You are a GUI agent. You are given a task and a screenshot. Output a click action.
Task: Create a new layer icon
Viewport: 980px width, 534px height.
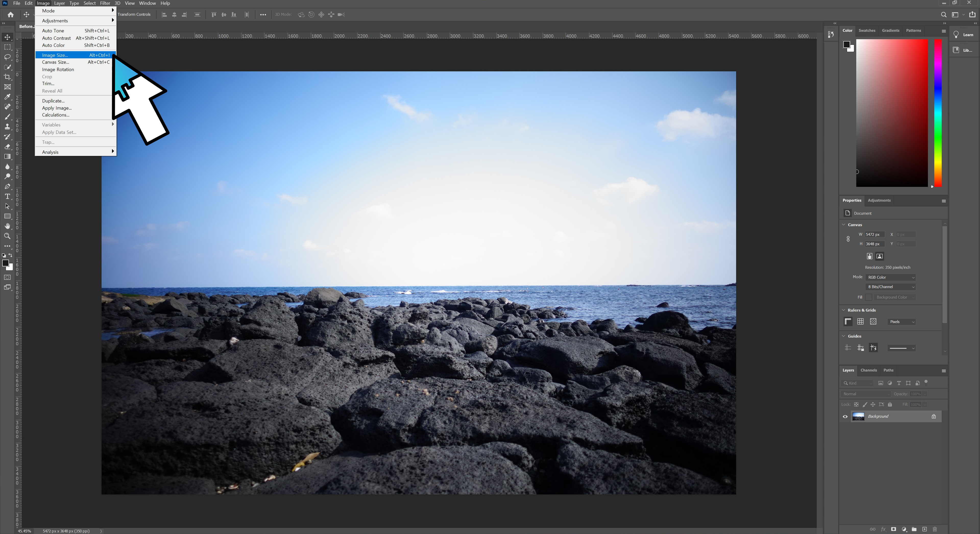pos(924,529)
